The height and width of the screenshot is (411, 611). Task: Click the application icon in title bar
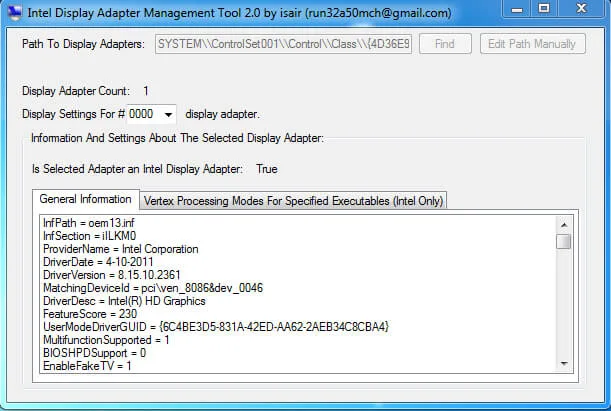14,13
